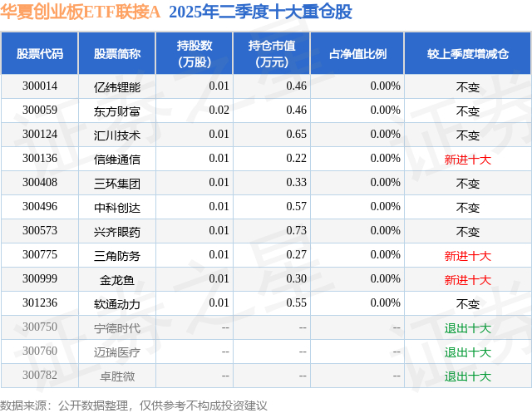This screenshot has width=532, height=413.
Task: Open the 迈瑞医疗 stock entry
Action: (117, 352)
